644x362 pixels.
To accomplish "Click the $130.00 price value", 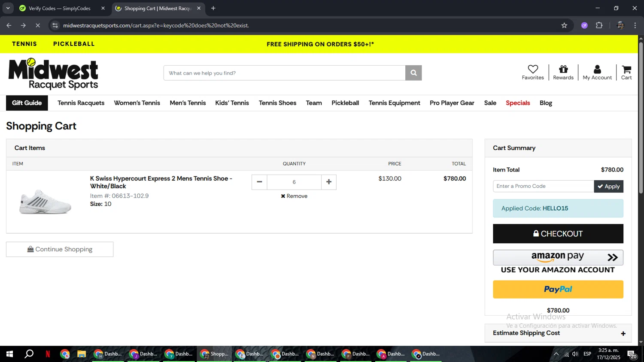I will click(x=390, y=178).
